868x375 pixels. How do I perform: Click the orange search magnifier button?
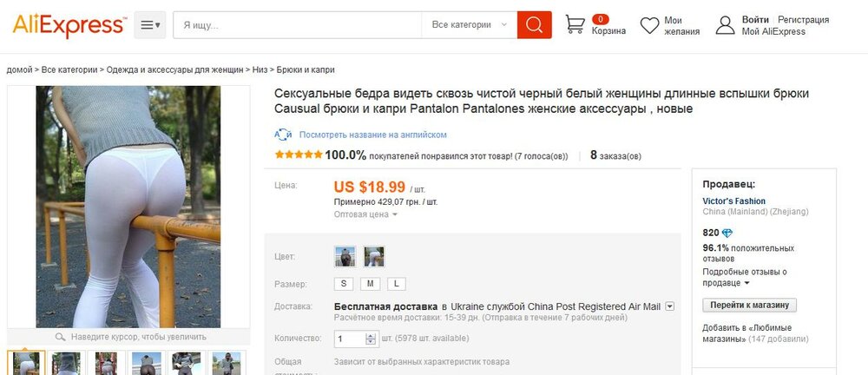pyautogui.click(x=535, y=25)
